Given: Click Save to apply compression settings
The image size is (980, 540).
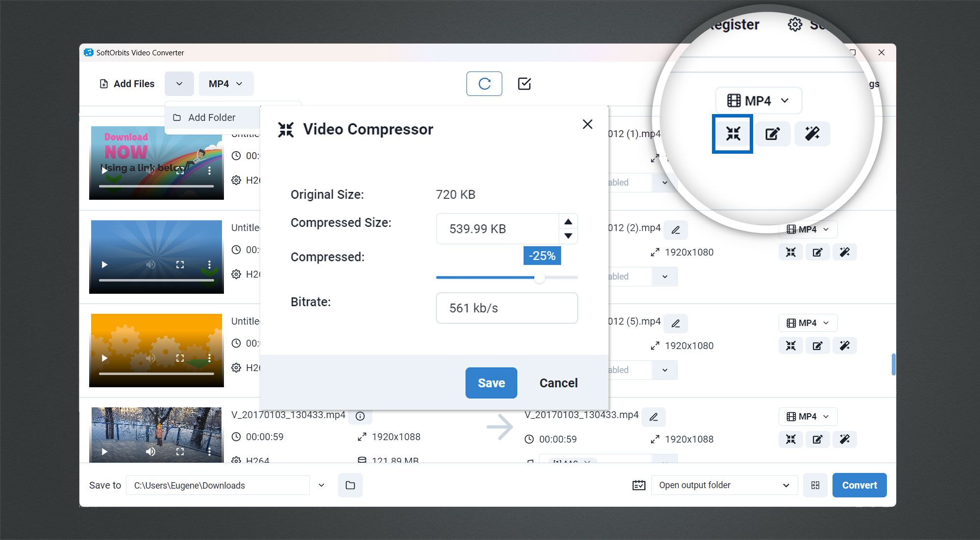Looking at the screenshot, I should pos(491,382).
